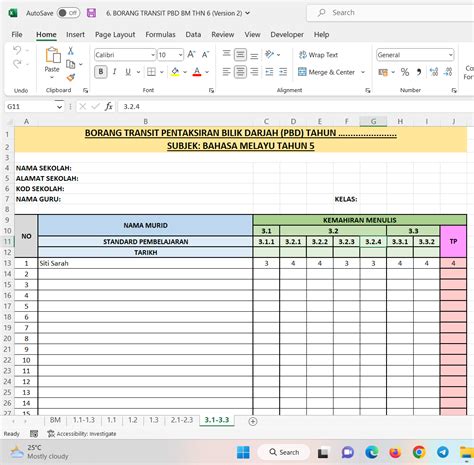This screenshot has height=465, width=474.
Task: Toggle Center horizontal alignment
Action: (x=240, y=72)
